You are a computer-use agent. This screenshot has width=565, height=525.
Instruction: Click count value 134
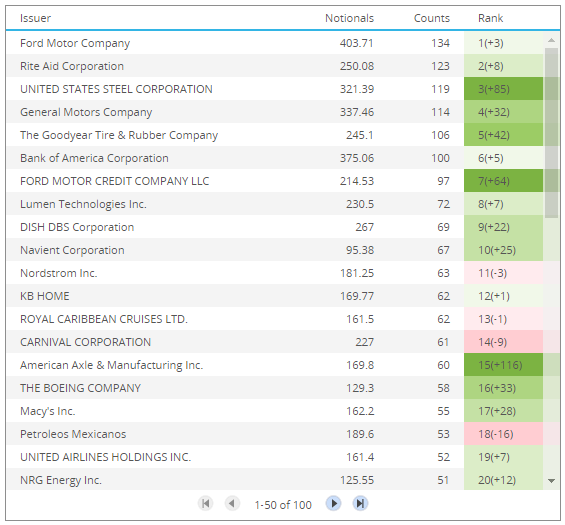440,43
